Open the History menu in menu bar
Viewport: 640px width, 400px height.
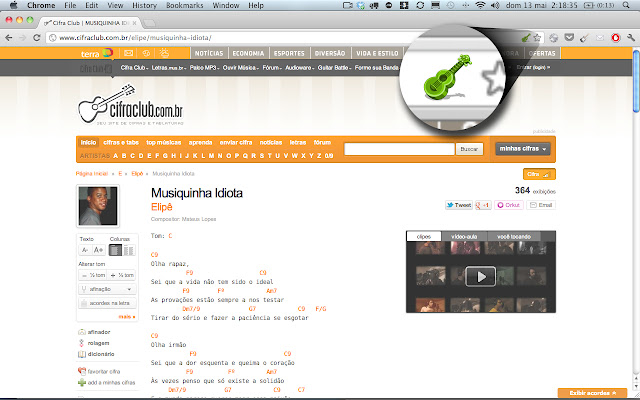click(144, 5)
